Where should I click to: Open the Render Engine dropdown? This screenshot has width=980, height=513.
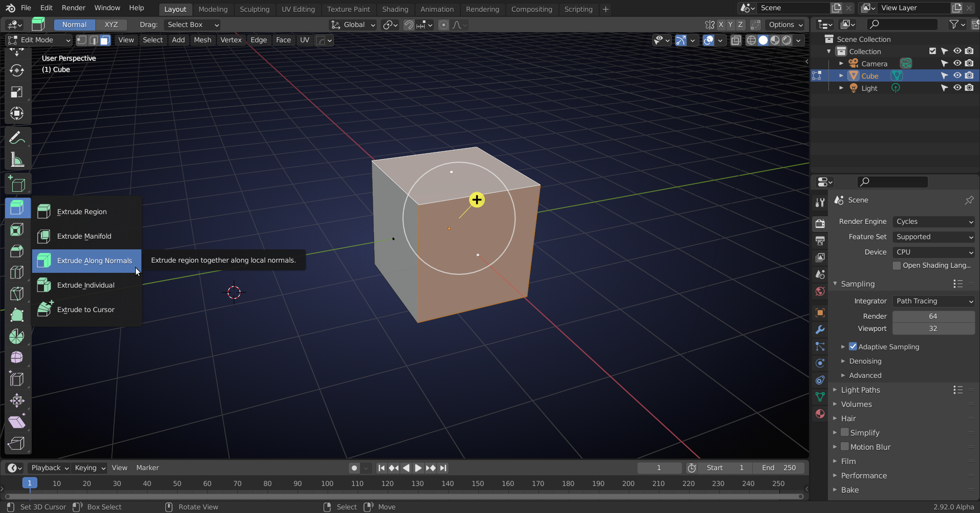pyautogui.click(x=934, y=221)
